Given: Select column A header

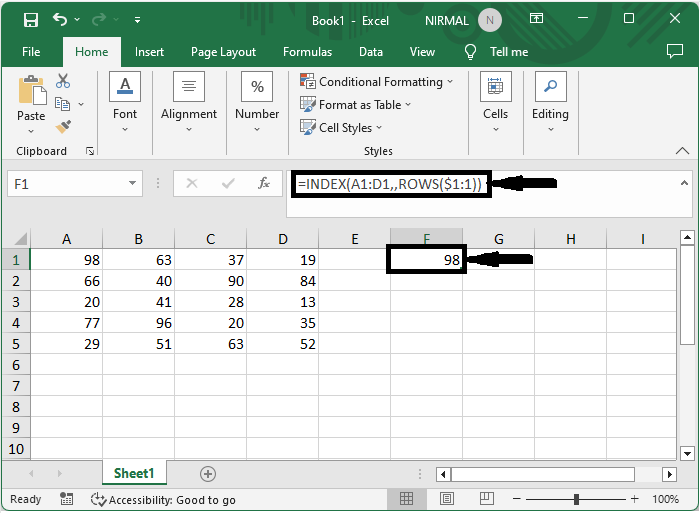Looking at the screenshot, I should [67, 239].
